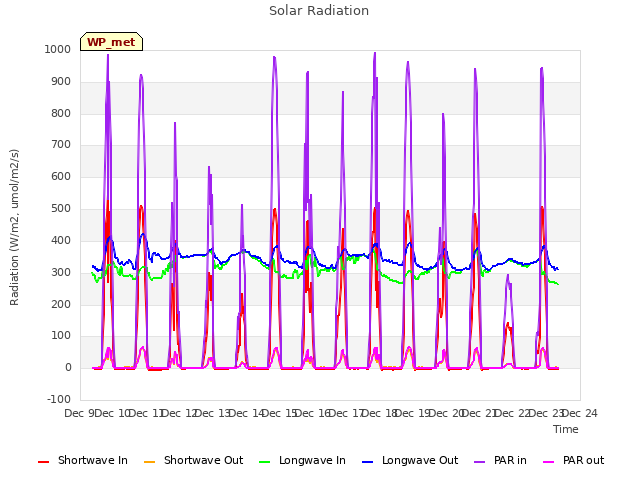Click the Dec 24 x-axis tick label
This screenshot has width=640, height=480.
(x=580, y=413)
